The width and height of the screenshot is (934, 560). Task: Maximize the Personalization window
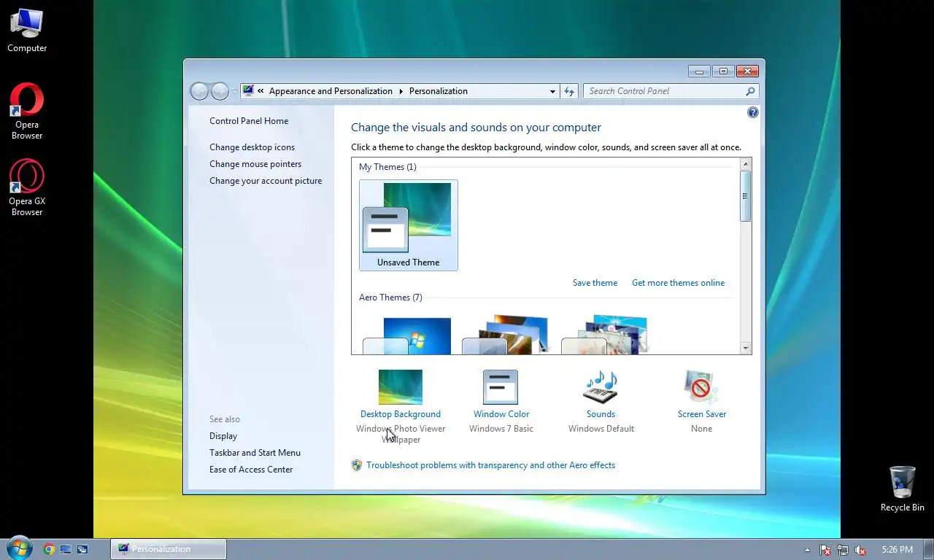tap(723, 71)
